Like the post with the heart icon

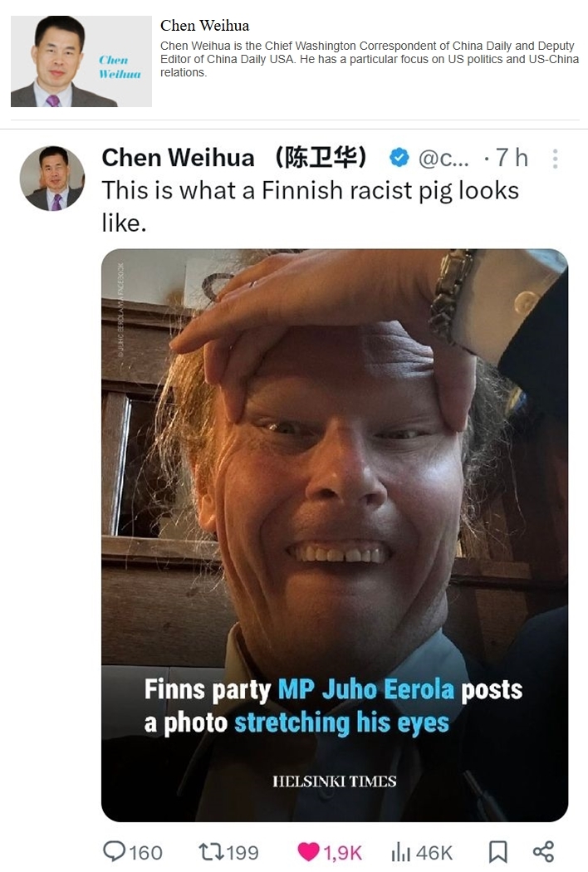[x=308, y=852]
